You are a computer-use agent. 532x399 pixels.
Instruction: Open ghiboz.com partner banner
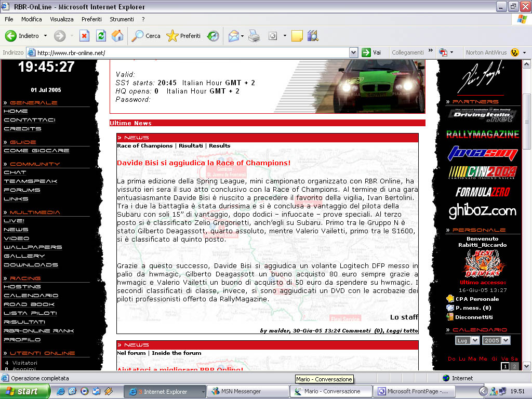click(x=483, y=211)
